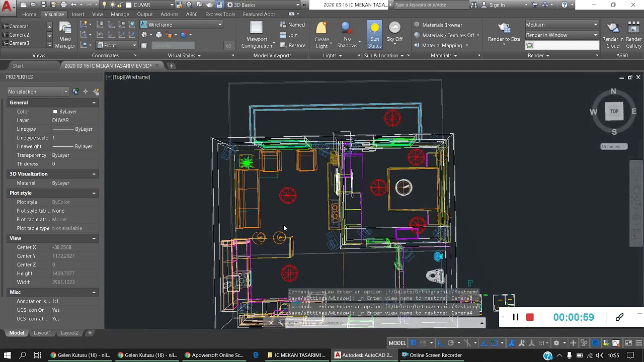The width and height of the screenshot is (644, 362).
Task: Open the Front view dropdown
Action: (116, 45)
